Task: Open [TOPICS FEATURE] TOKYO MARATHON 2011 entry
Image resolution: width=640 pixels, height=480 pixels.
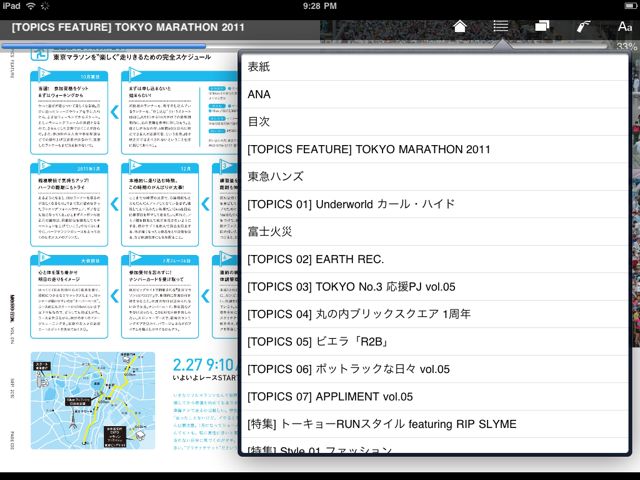Action: click(435, 149)
